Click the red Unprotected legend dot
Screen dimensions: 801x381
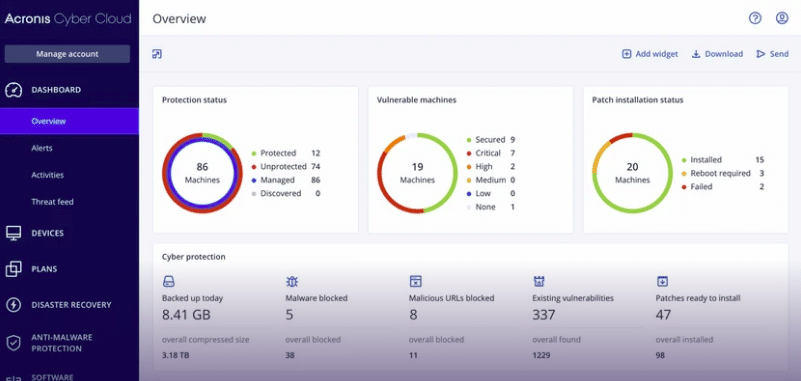pos(254,167)
